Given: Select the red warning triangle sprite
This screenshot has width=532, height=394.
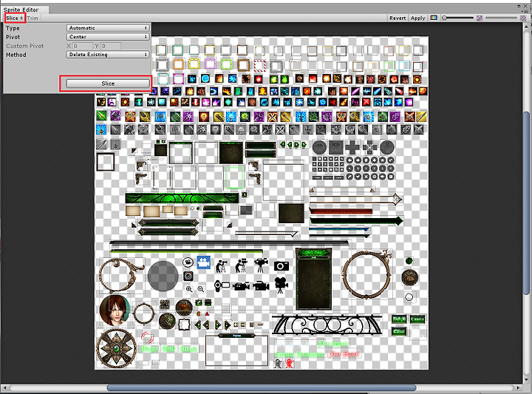Looking at the screenshot, I should tap(207, 313).
